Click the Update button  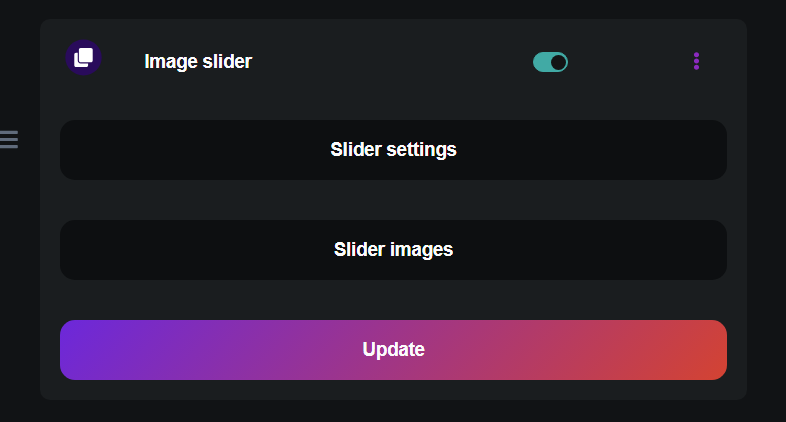tap(393, 350)
